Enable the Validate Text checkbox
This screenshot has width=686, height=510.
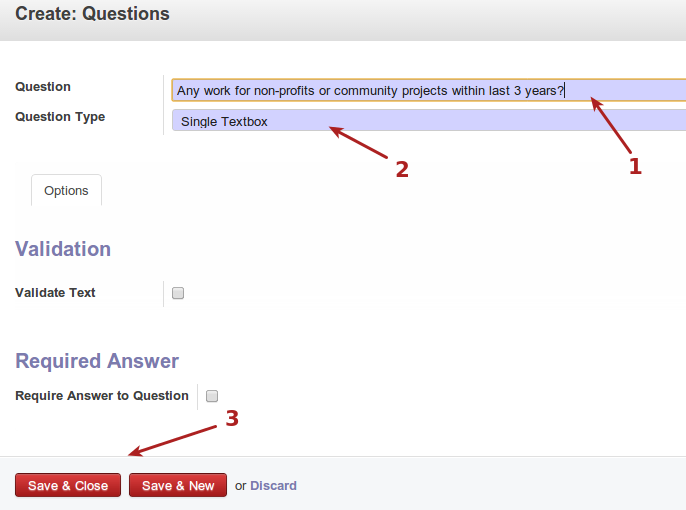178,293
